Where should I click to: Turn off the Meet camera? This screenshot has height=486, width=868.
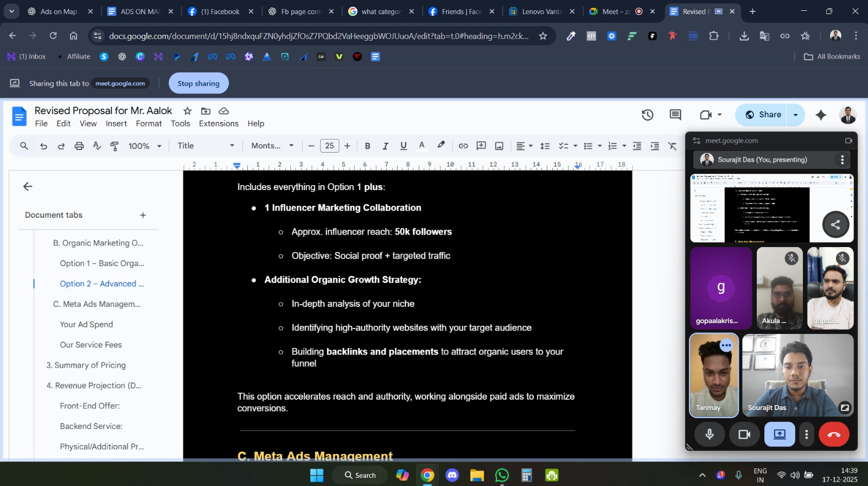click(x=744, y=434)
